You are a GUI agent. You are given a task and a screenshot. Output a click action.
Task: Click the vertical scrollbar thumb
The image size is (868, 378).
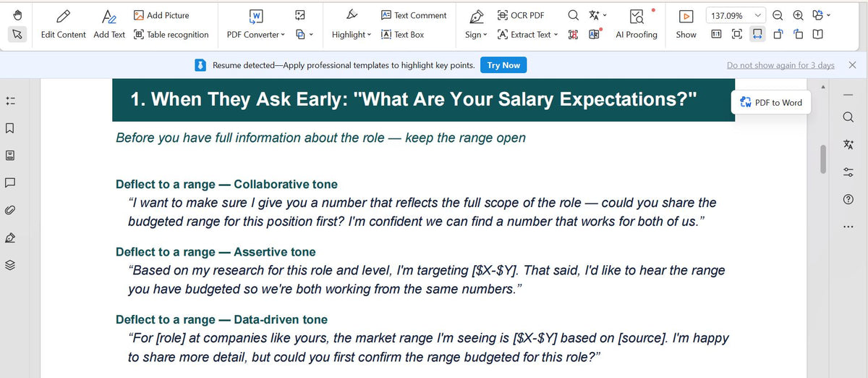point(822,159)
